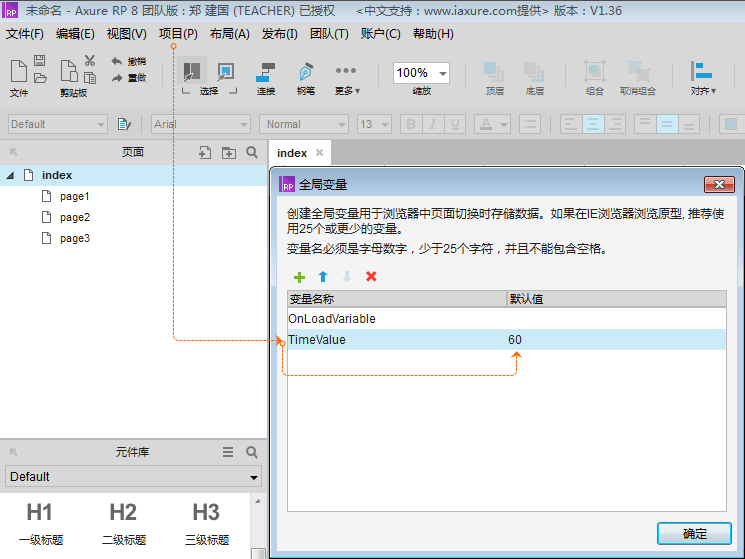Click the 确定 button

click(694, 533)
